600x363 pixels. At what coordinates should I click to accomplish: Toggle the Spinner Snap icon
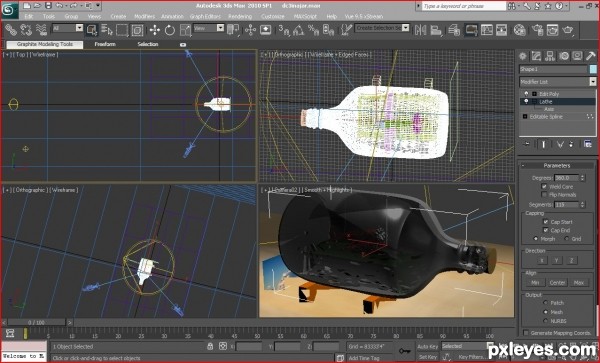tap(328, 30)
